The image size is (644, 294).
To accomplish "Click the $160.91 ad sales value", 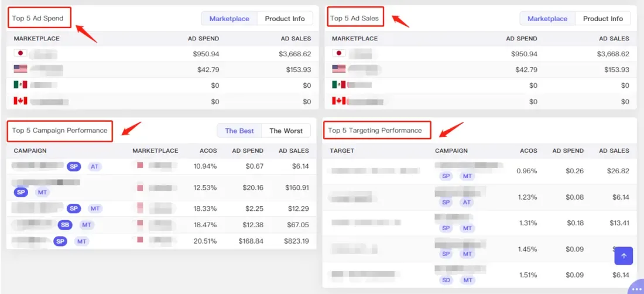I will [x=297, y=187].
